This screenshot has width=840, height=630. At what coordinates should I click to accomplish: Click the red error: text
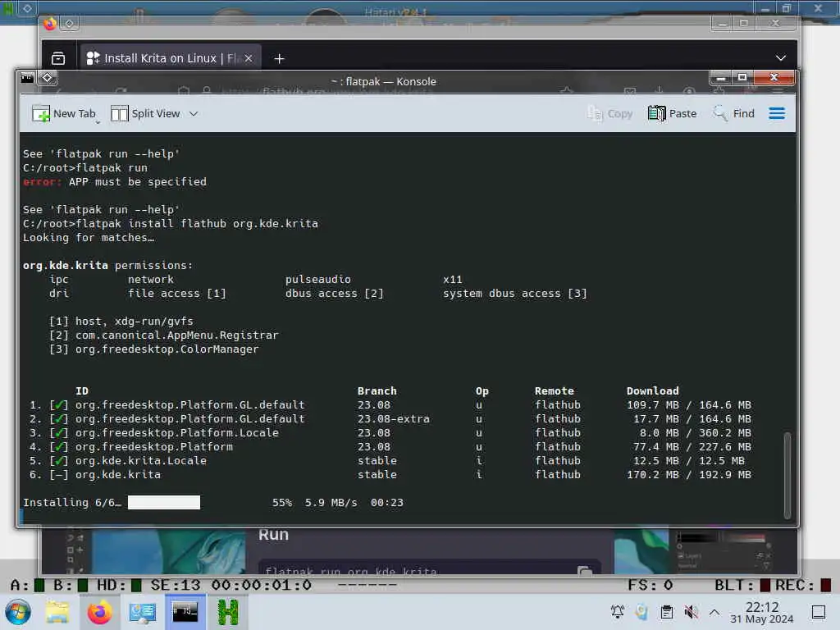click(x=43, y=182)
